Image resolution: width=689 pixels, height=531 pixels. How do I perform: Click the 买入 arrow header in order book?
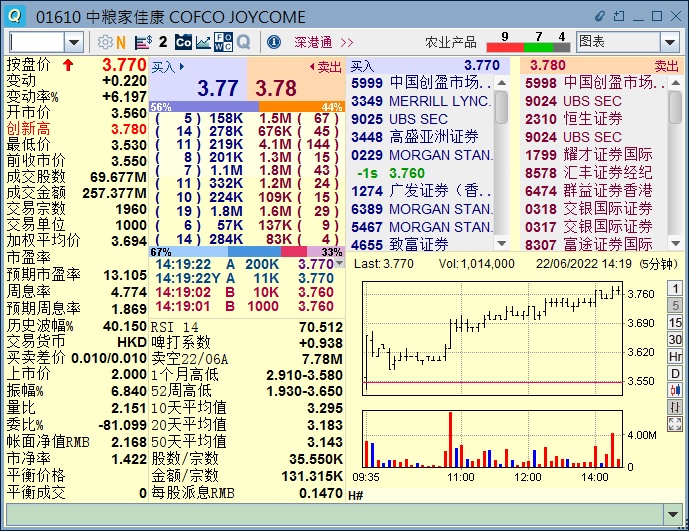point(168,67)
